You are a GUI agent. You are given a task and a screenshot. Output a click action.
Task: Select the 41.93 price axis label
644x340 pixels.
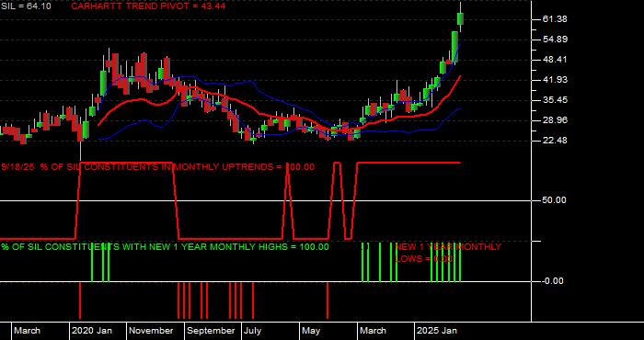(x=555, y=80)
